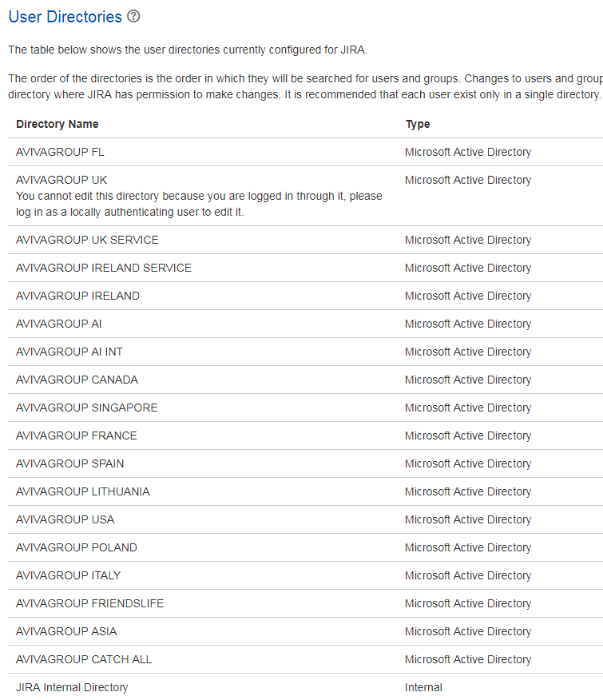Click the Directory Name column header

tap(56, 124)
